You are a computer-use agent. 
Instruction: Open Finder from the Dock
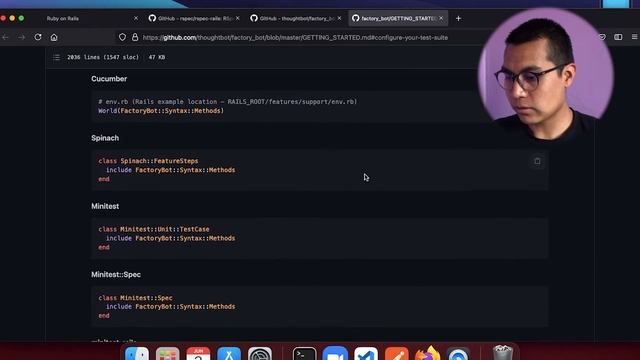[137, 354]
